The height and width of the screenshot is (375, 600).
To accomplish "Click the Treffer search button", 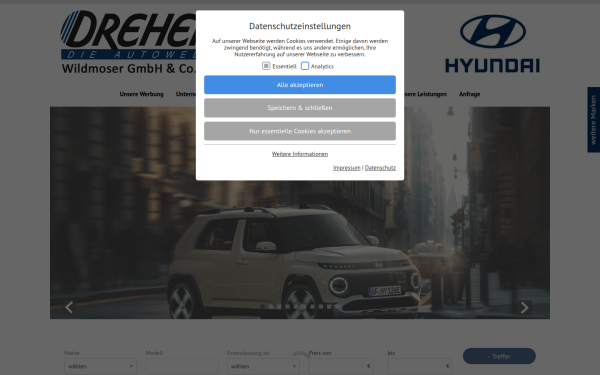I will [499, 356].
